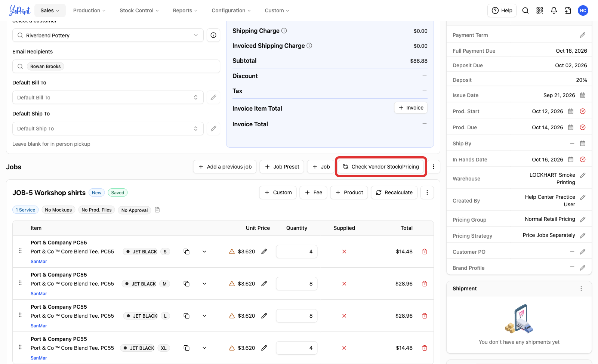Open JOB-5 more options menu
Viewport: 598px width, 364px height.
tap(427, 192)
